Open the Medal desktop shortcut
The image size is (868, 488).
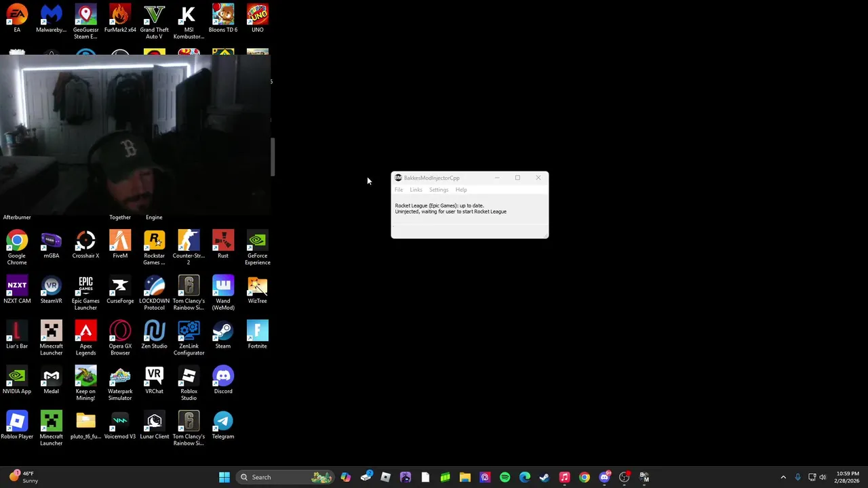[51, 380]
